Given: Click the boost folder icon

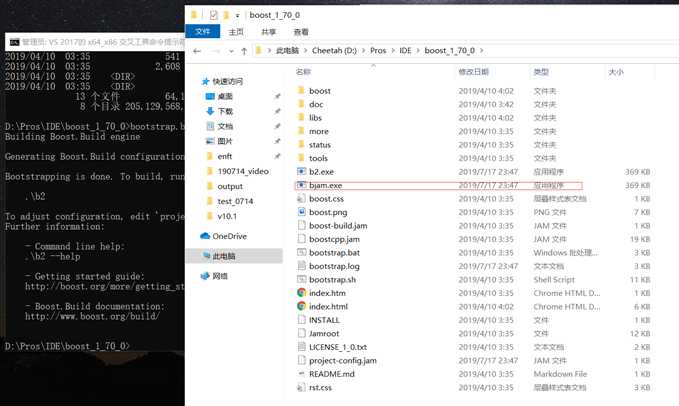Looking at the screenshot, I should 301,90.
